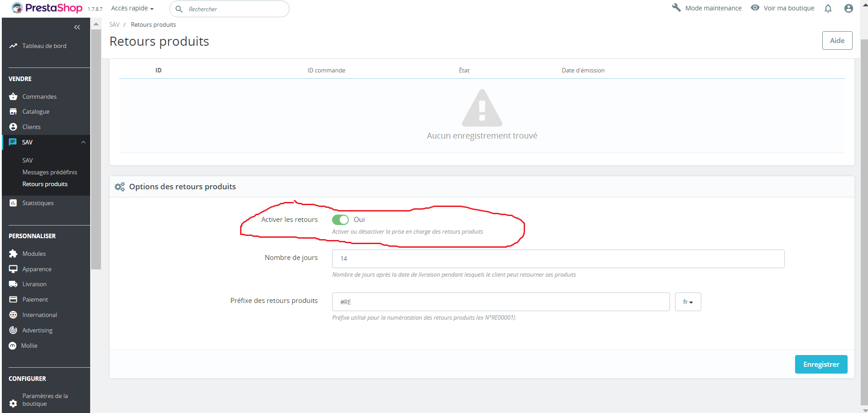868x413 pixels.
Task: Click the SAV breadcrumb link
Action: [115, 24]
